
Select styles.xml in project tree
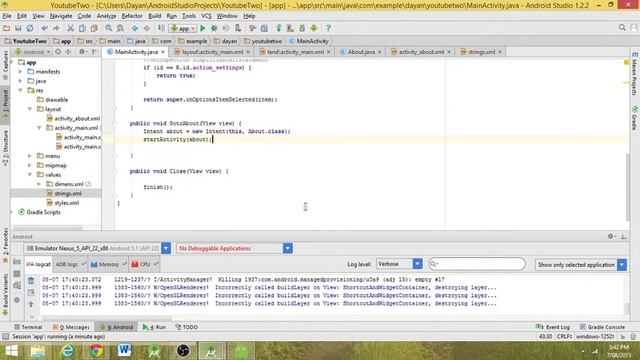[67, 203]
